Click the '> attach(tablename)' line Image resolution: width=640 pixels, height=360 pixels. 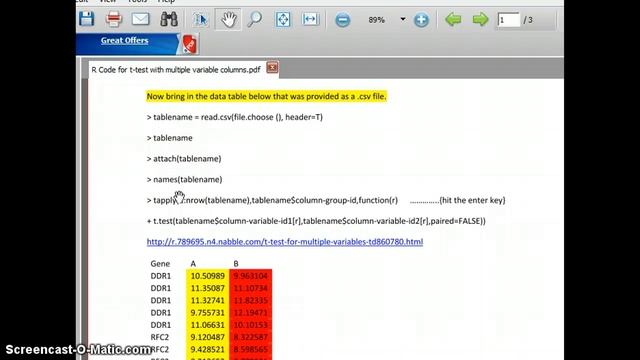click(184, 159)
